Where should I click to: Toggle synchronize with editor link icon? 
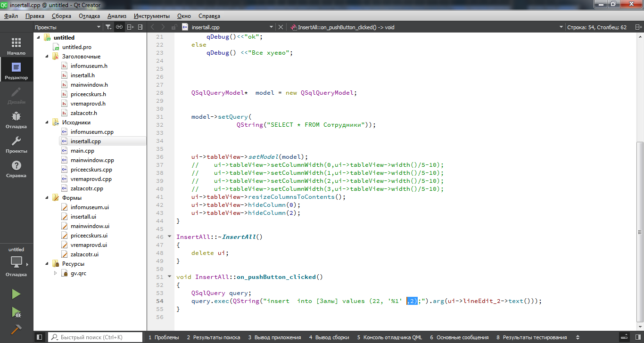point(119,27)
